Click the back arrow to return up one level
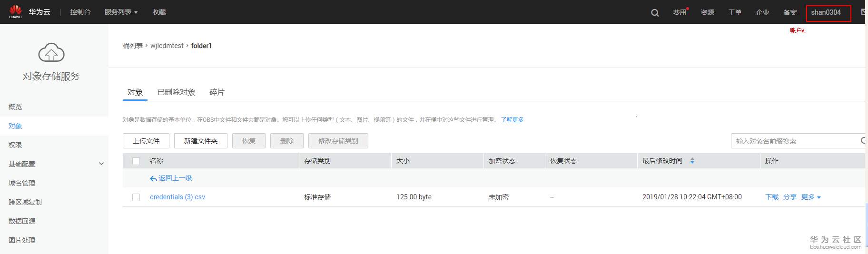This screenshot has width=868, height=254. 153,178
